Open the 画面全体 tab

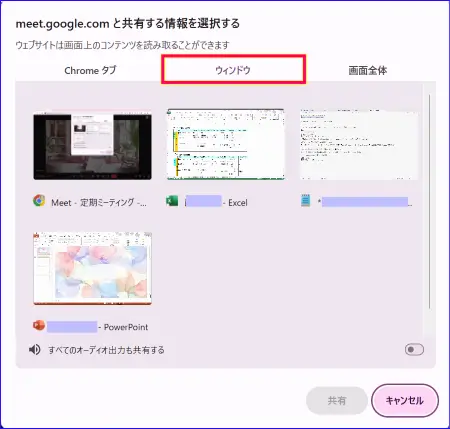point(368,70)
